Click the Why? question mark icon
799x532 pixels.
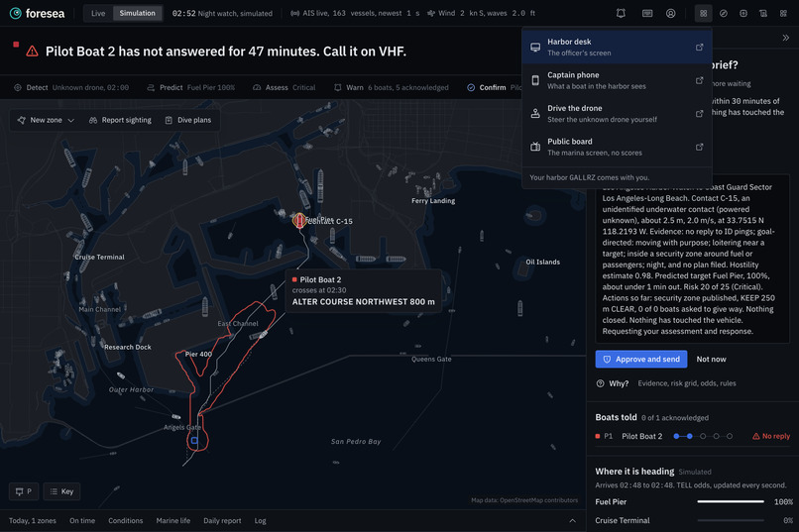tap(601, 383)
